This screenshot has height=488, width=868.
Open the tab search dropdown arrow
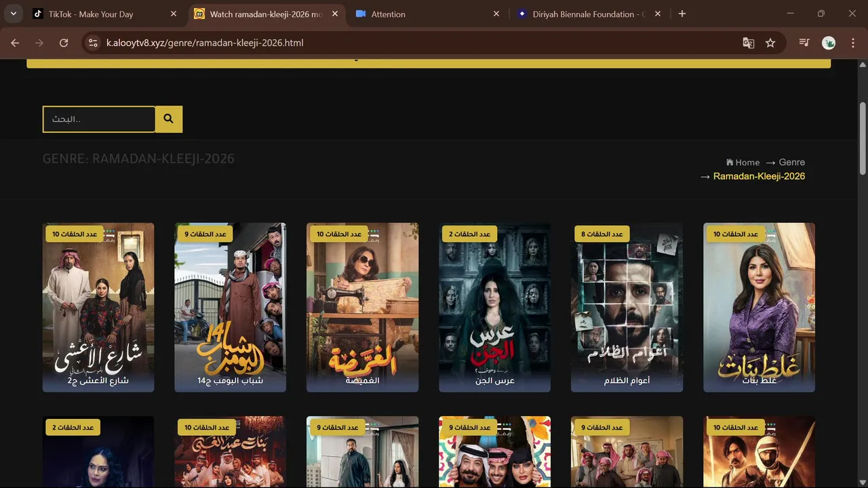13,14
